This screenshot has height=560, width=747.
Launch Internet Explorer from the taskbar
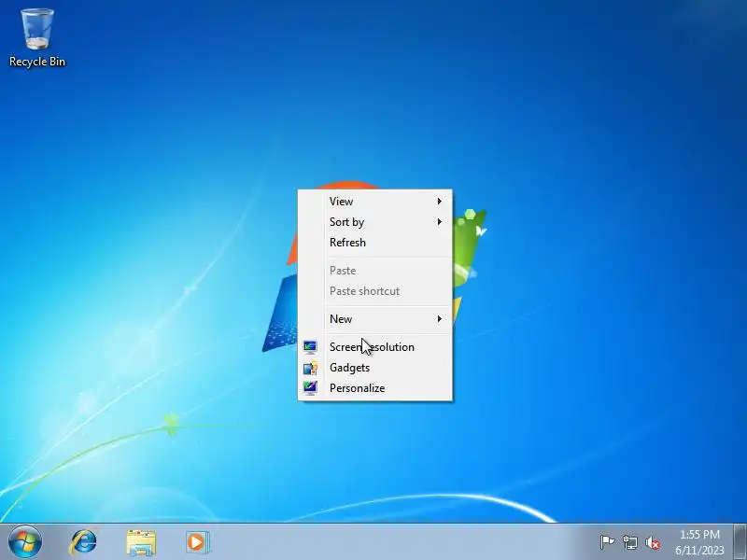[x=84, y=542]
